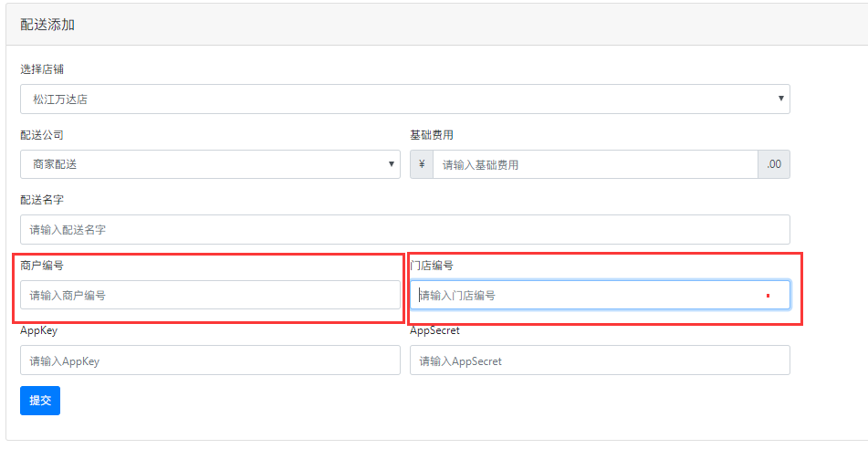Click the 基础费用 field label
This screenshot has width=868, height=470.
[432, 135]
